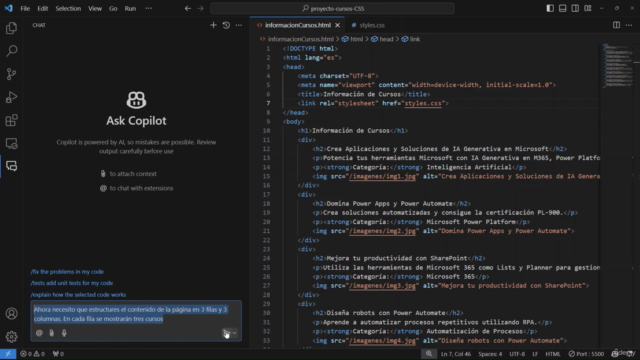This screenshot has height=360, width=640.
Task: Change language mode HTML
Action: pos(553,354)
